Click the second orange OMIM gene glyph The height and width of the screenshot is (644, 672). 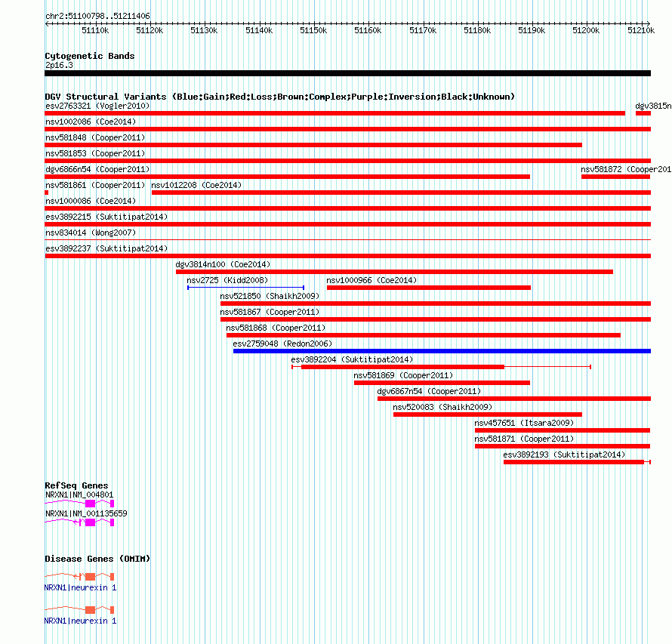[x=79, y=610]
